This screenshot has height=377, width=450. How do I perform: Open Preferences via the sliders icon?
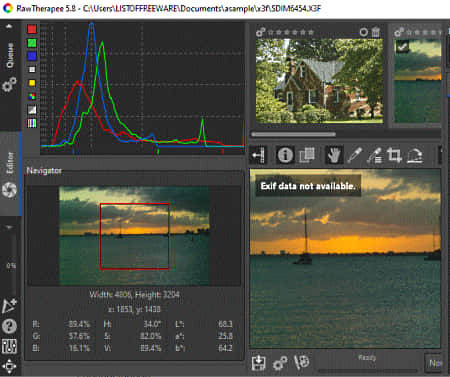(9, 347)
